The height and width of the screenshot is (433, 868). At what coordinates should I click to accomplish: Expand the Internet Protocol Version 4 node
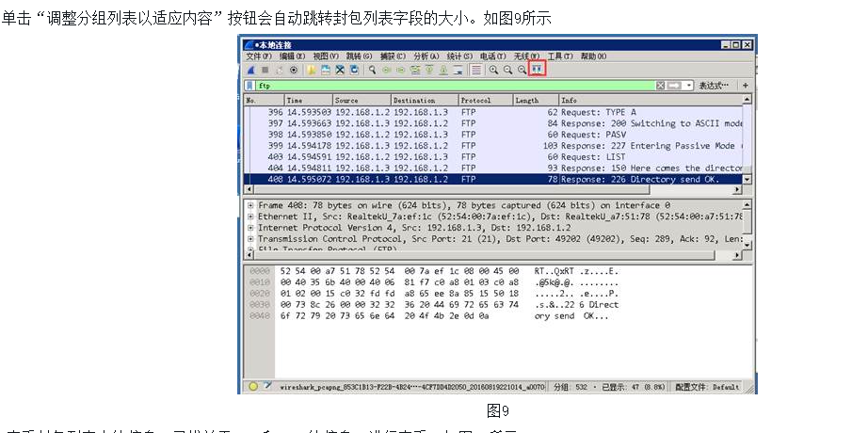click(250, 228)
